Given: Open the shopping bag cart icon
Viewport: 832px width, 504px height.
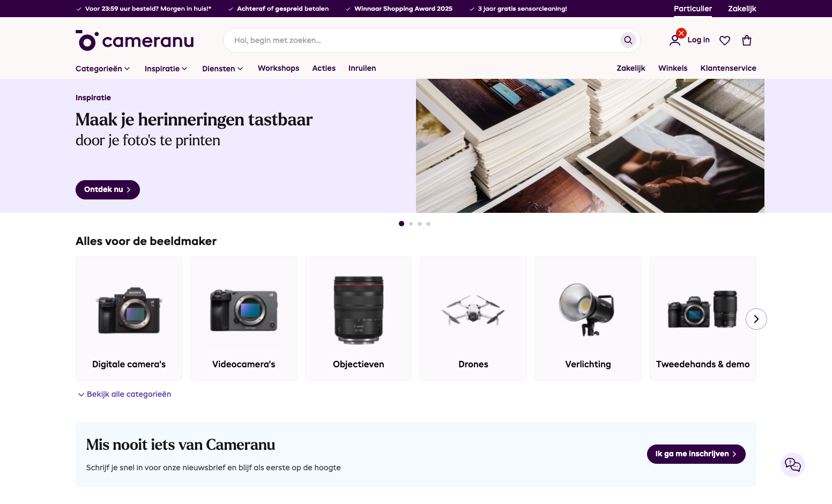Looking at the screenshot, I should 747,40.
